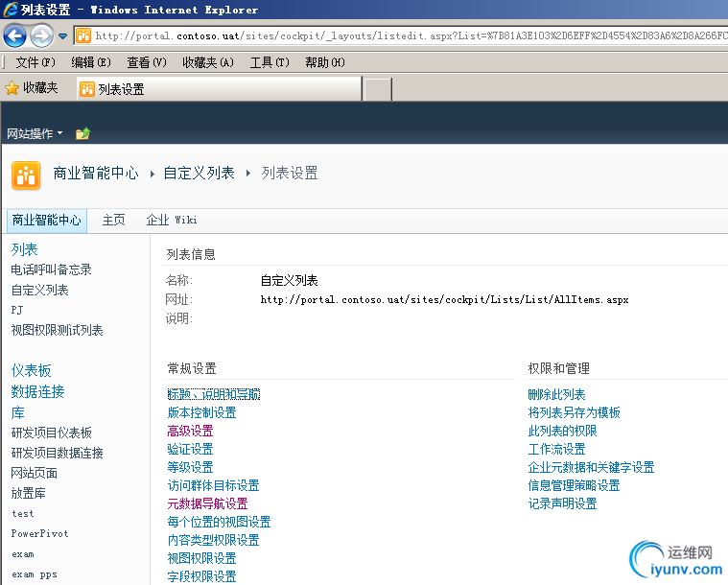
Task: Open the 列表 heading in sidebar
Action: [x=25, y=249]
